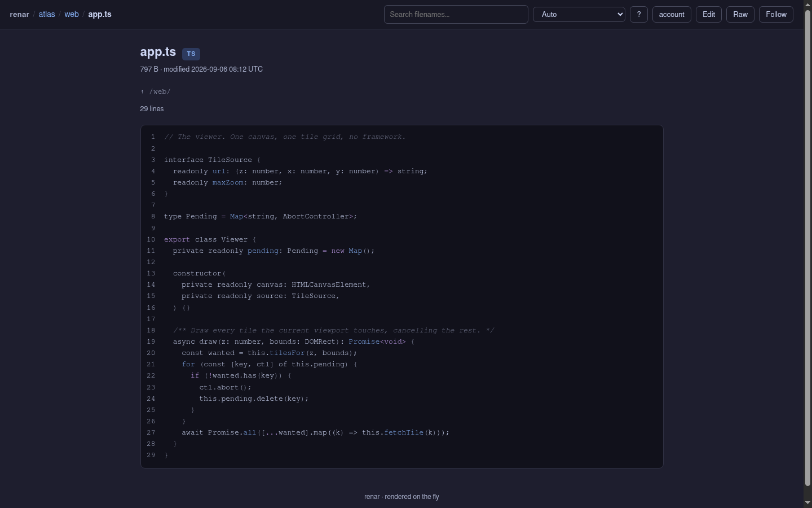812x508 pixels.
Task: Open the renar home breadcrumb
Action: [19, 14]
